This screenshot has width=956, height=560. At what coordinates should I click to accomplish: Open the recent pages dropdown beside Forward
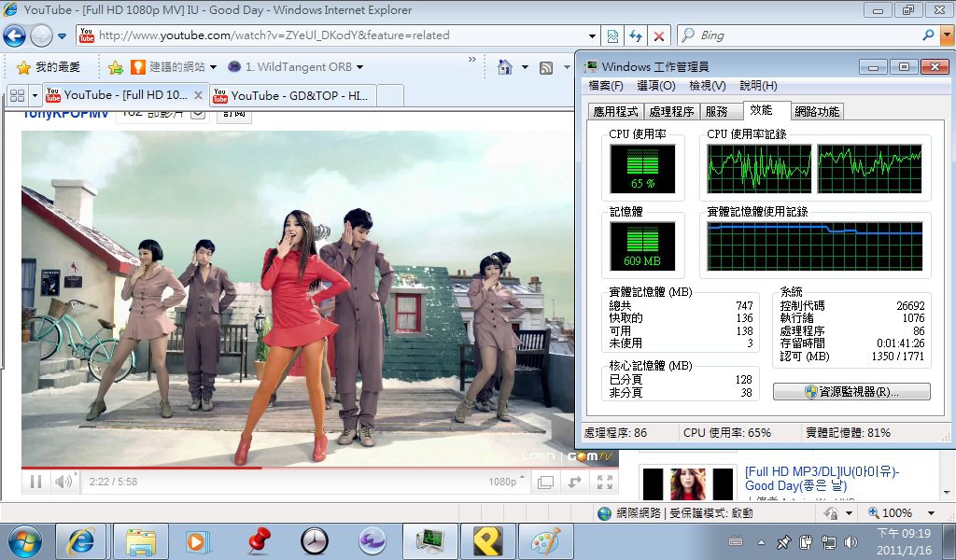(x=62, y=36)
